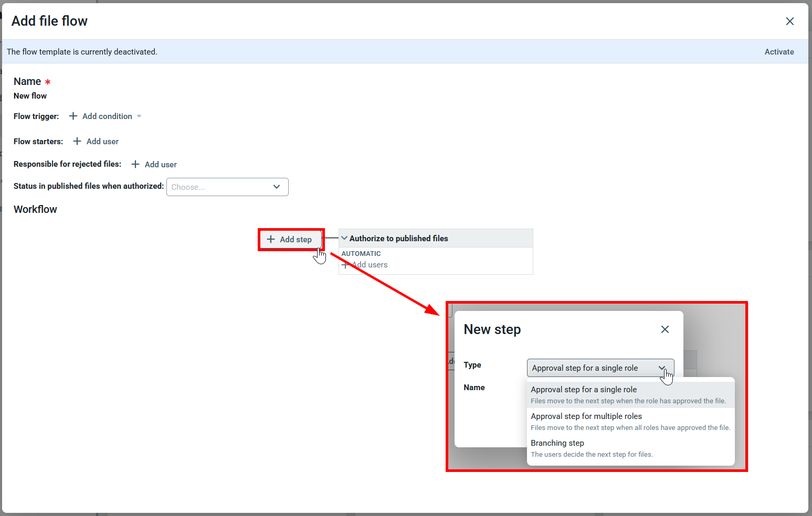Pick the Branching step option
812x516 pixels.
point(557,443)
